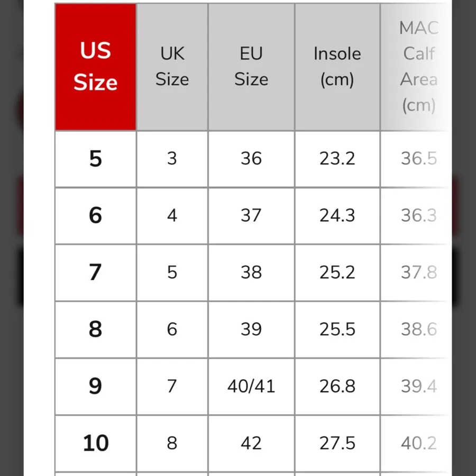Click the UK Size column header

[x=172, y=67]
